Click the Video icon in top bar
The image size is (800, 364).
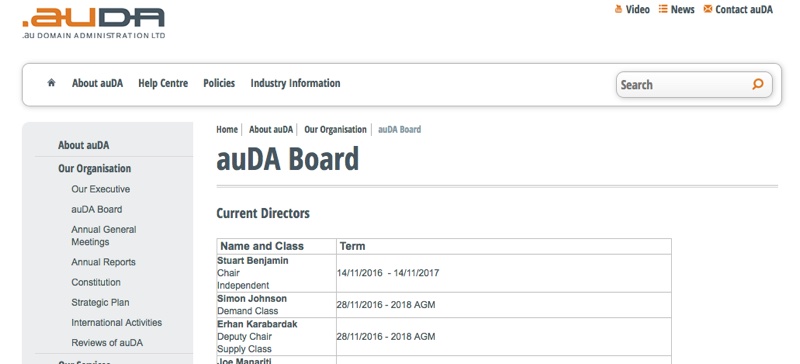pos(618,9)
